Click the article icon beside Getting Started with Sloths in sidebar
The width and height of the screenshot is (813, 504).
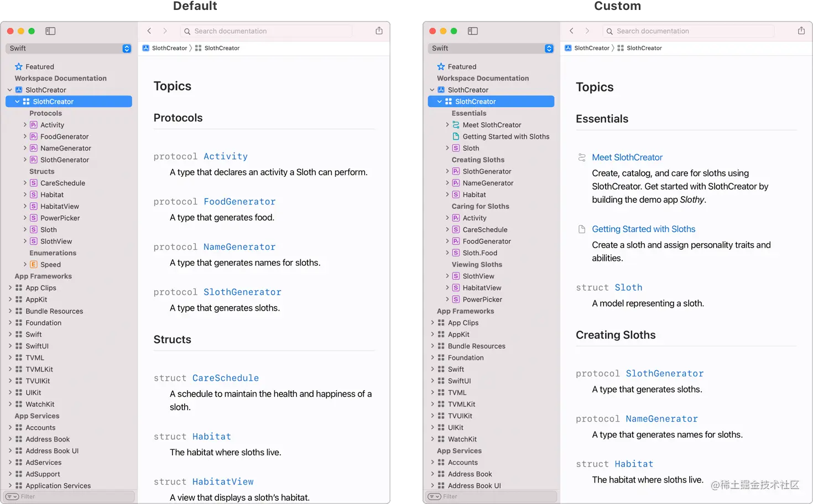coord(456,136)
